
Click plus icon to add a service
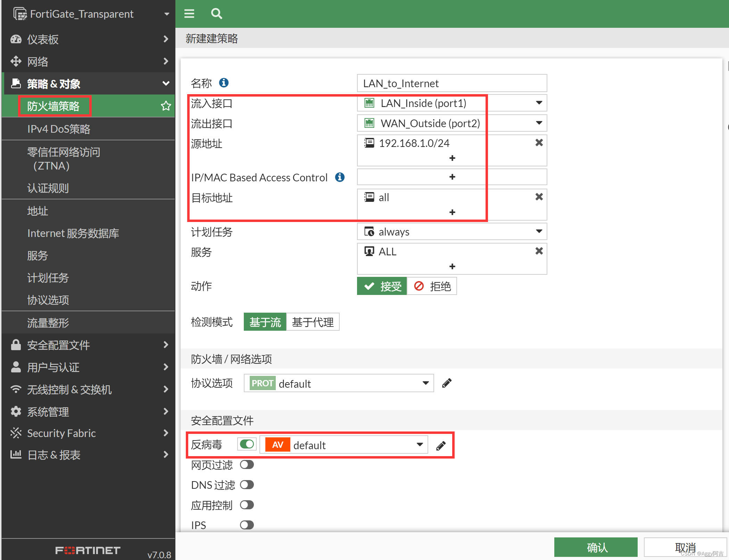pos(452,266)
